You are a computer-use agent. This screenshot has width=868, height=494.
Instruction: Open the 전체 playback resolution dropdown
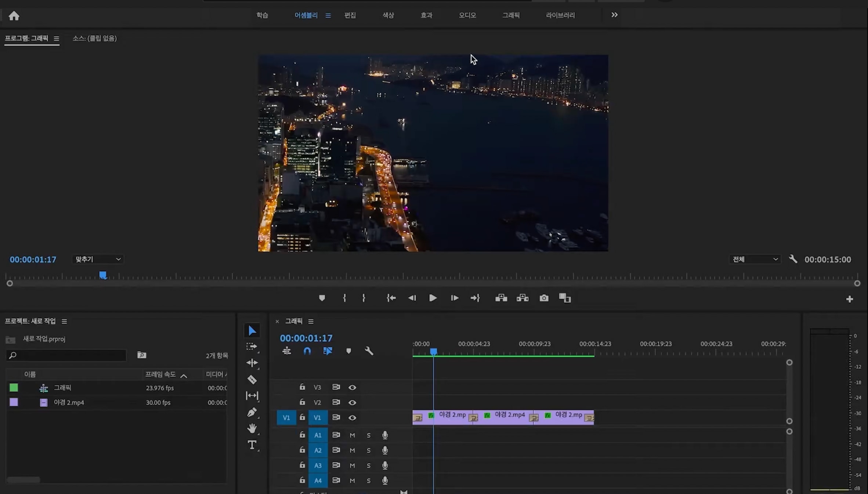pyautogui.click(x=755, y=259)
